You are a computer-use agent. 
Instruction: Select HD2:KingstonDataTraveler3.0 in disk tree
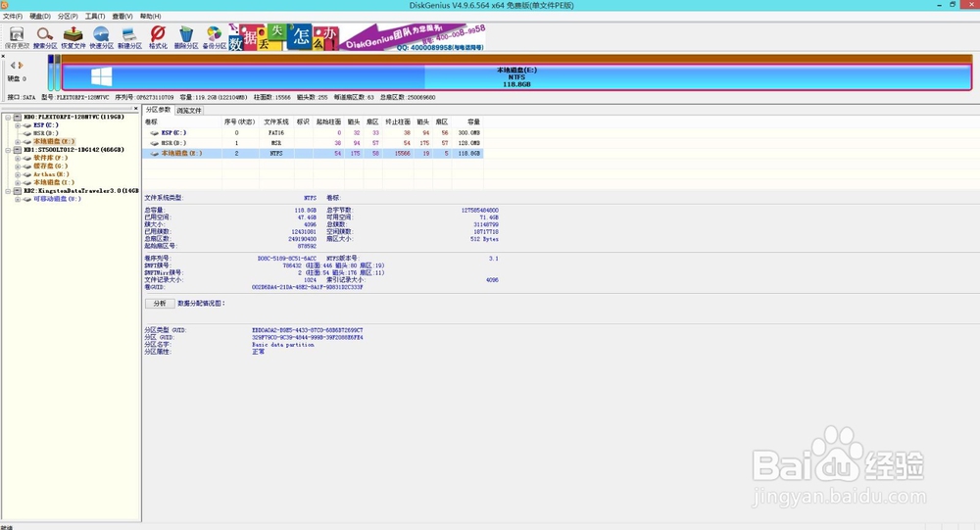pos(81,191)
